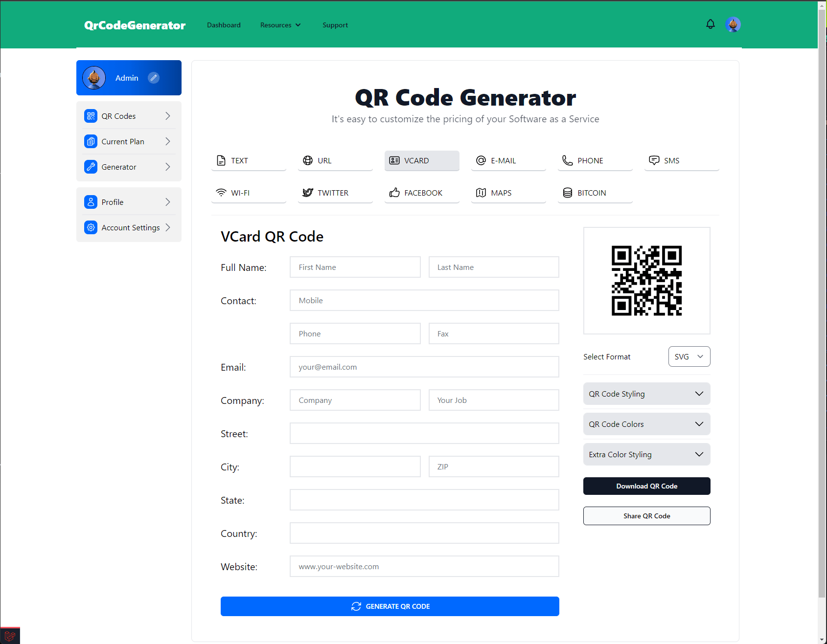Expand the QR Code Styling section
The height and width of the screenshot is (644, 827).
646,394
